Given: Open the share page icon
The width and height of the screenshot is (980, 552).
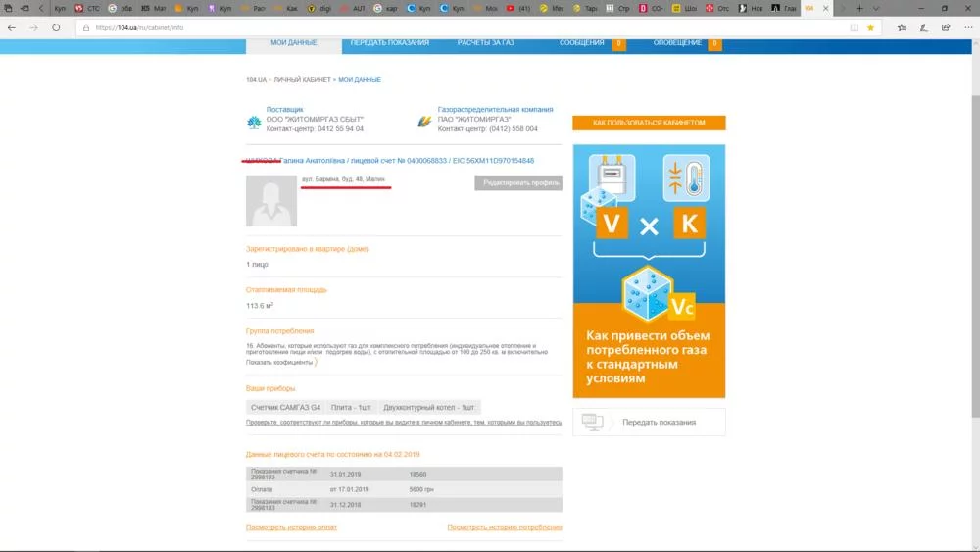Looking at the screenshot, I should (x=946, y=27).
